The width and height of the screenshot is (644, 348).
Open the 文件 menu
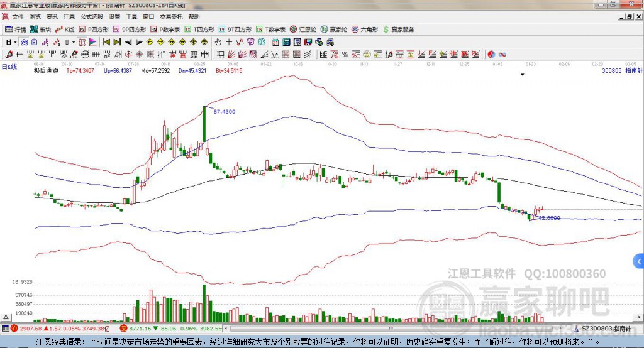coord(18,17)
